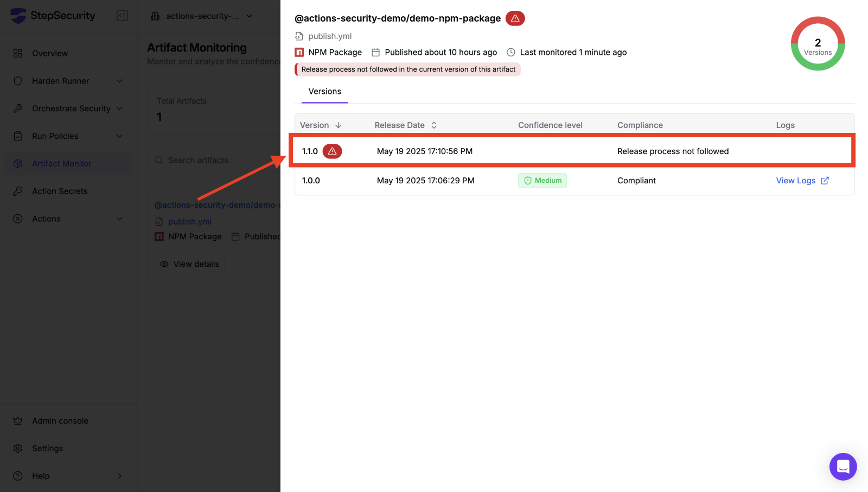Viewport: 868px width, 492px height.
Task: Expand the Orchestrate Security chevron
Action: 120,108
